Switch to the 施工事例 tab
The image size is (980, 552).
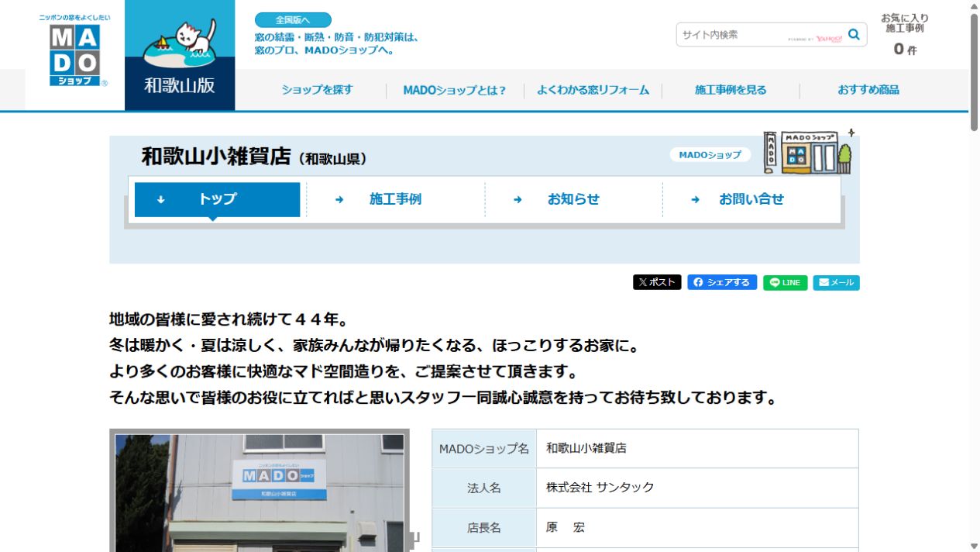[x=395, y=199]
